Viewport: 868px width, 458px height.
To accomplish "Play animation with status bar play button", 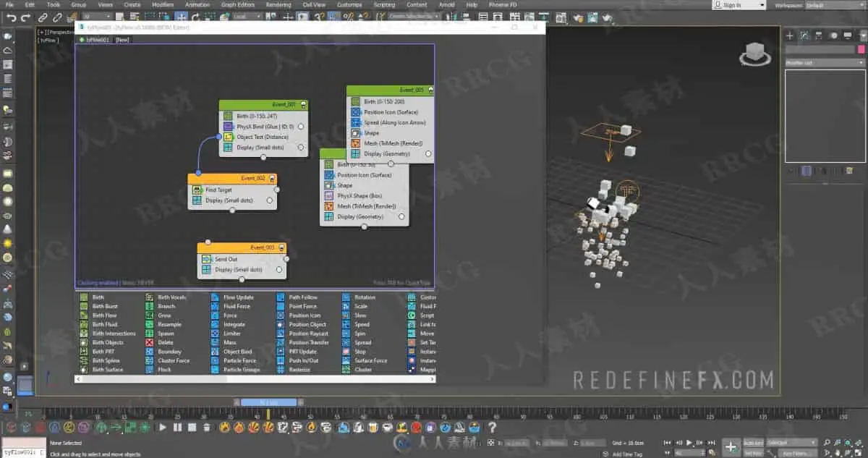I will coord(689,442).
